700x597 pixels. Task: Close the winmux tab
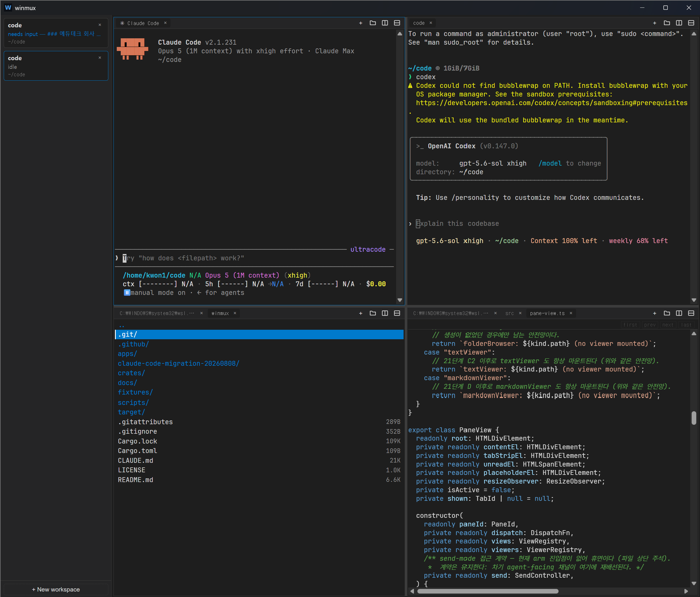(x=235, y=313)
